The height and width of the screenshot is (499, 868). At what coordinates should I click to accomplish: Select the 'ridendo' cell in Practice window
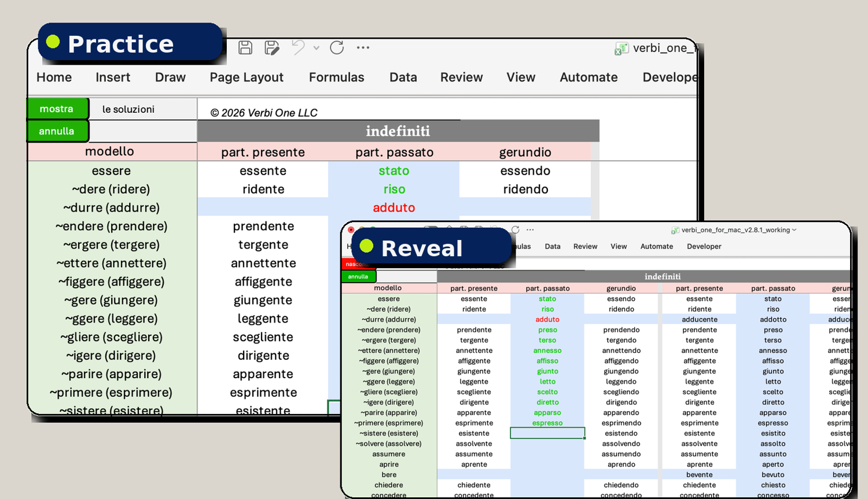525,189
